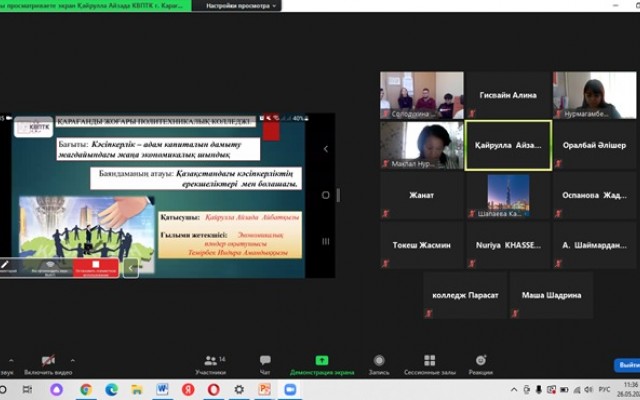Viewport: 640px width, 400px height.
Task: Expand hidden system tray icons
Action: tap(546, 389)
